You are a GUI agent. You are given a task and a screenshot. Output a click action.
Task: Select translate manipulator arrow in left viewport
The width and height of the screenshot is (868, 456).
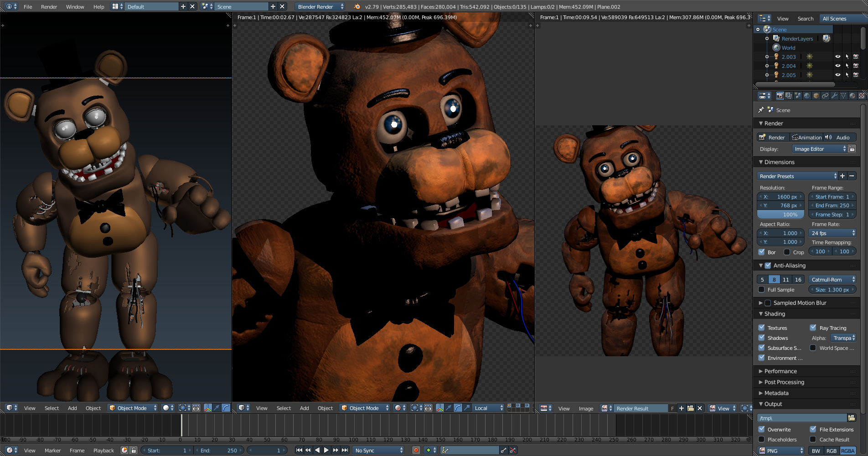(x=217, y=408)
